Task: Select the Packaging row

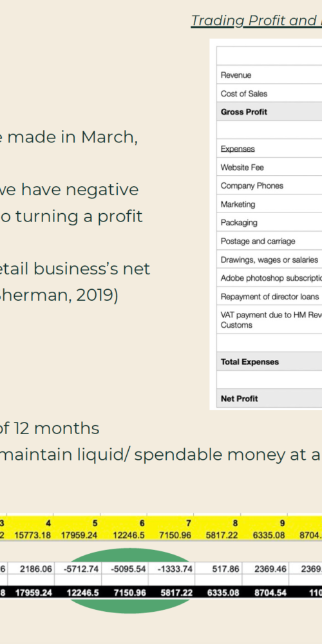Action: tap(269, 223)
